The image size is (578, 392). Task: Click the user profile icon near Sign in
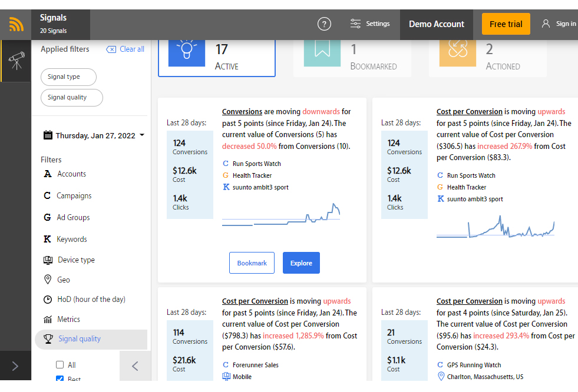click(546, 24)
